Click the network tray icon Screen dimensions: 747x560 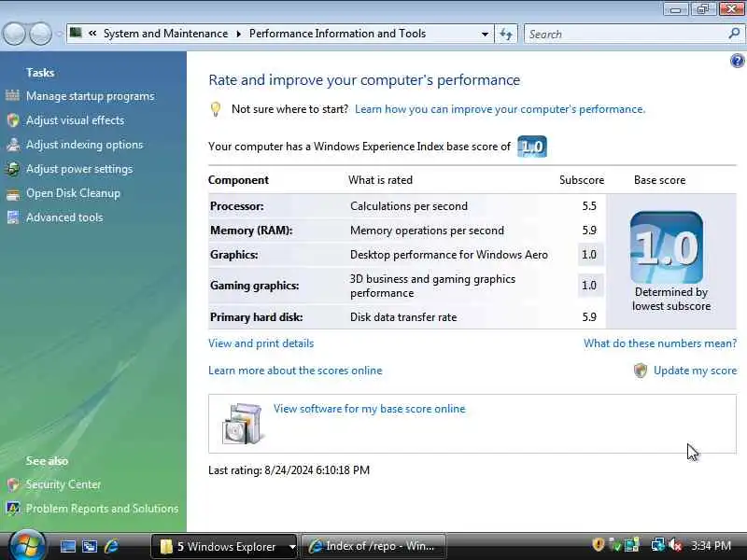pos(658,545)
